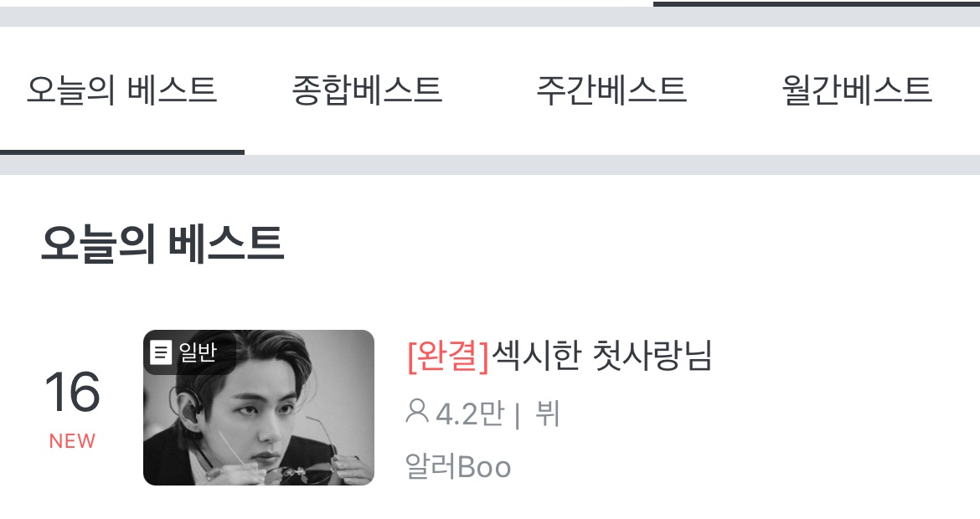
Task: Select the 오늘의 베스트 tab
Action: tap(122, 90)
